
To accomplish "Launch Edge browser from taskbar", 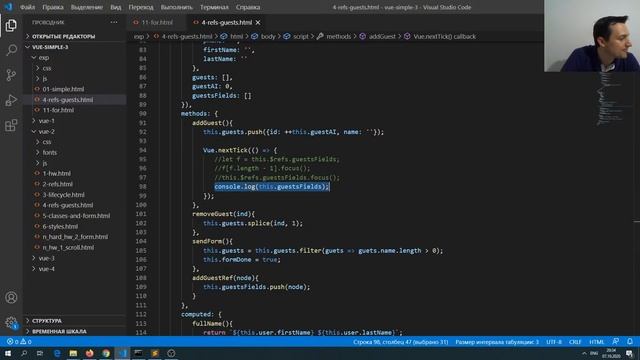I will pos(57,353).
